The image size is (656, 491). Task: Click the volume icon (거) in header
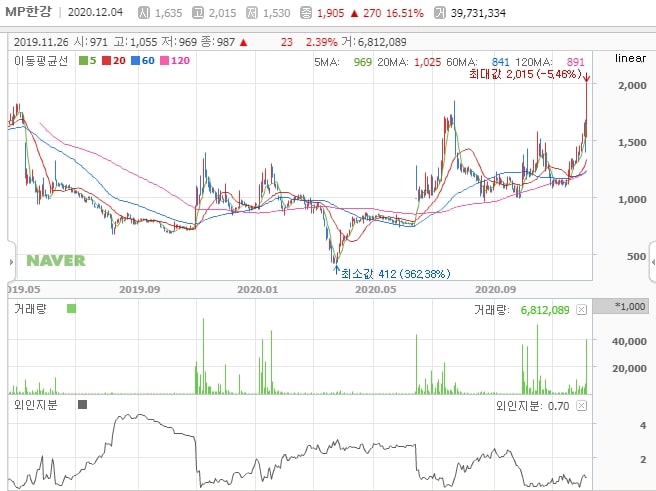point(440,13)
